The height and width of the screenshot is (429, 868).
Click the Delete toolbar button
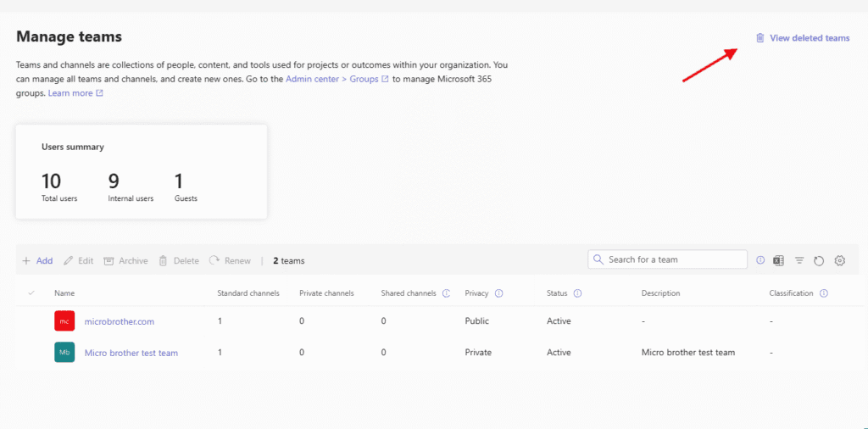coord(179,261)
